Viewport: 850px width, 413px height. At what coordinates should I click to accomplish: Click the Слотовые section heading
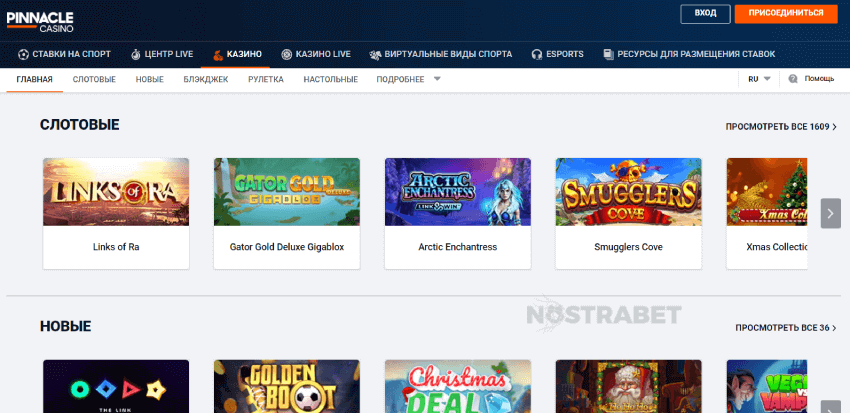click(80, 125)
